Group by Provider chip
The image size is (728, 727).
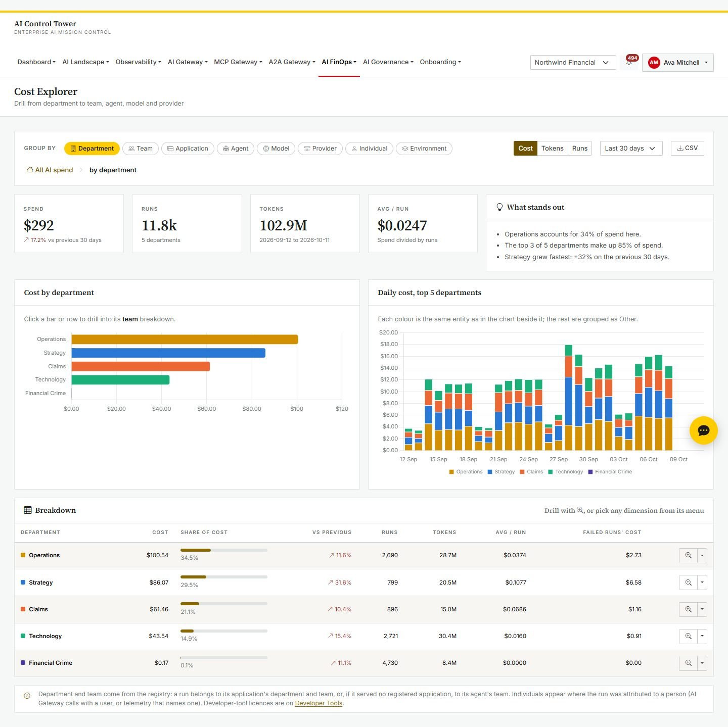320,149
